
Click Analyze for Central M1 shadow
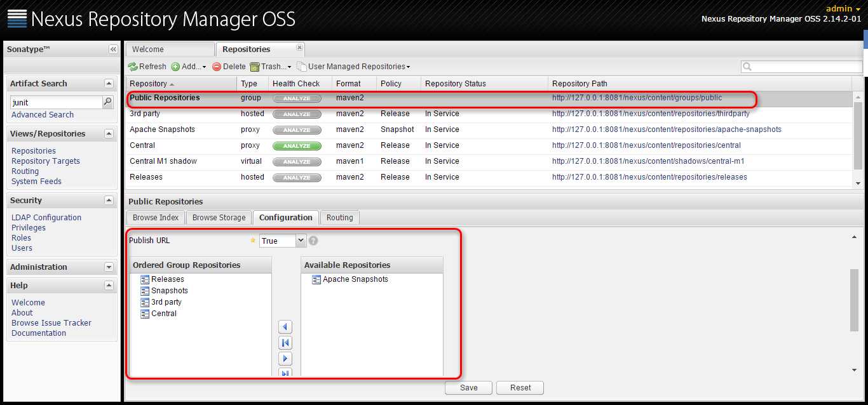tap(297, 162)
